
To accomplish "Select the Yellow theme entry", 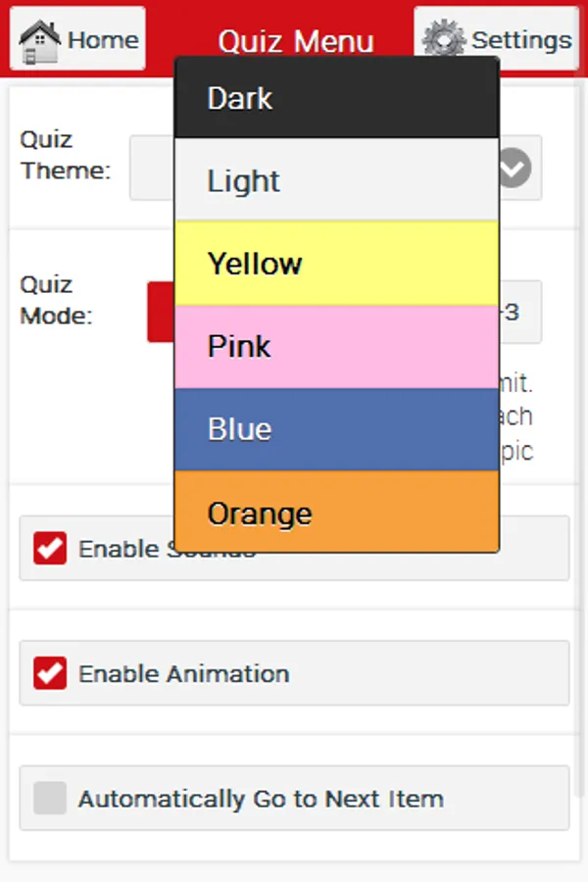I will tap(337, 264).
